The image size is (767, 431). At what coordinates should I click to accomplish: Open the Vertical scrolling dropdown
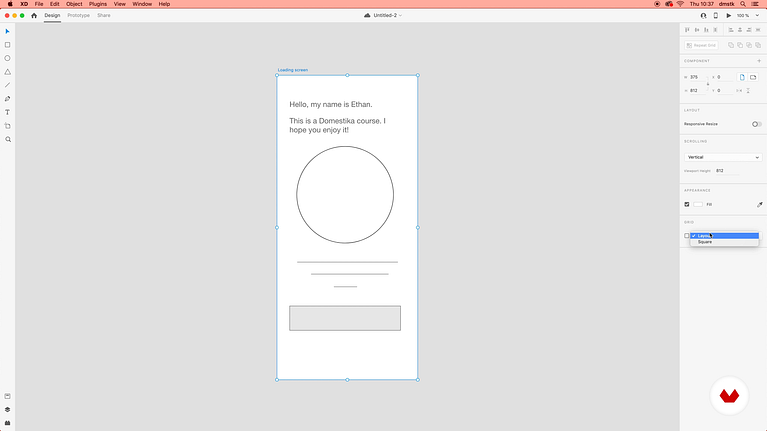pos(723,158)
